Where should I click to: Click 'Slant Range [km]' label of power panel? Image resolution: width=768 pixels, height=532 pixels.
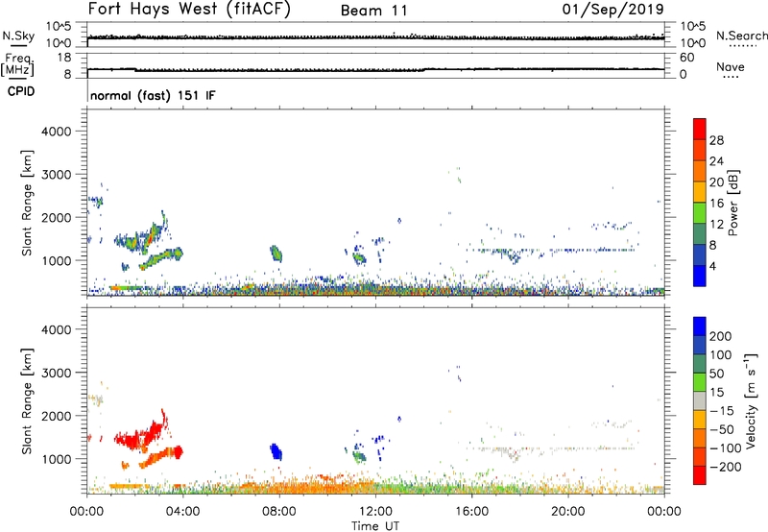pyautogui.click(x=27, y=203)
